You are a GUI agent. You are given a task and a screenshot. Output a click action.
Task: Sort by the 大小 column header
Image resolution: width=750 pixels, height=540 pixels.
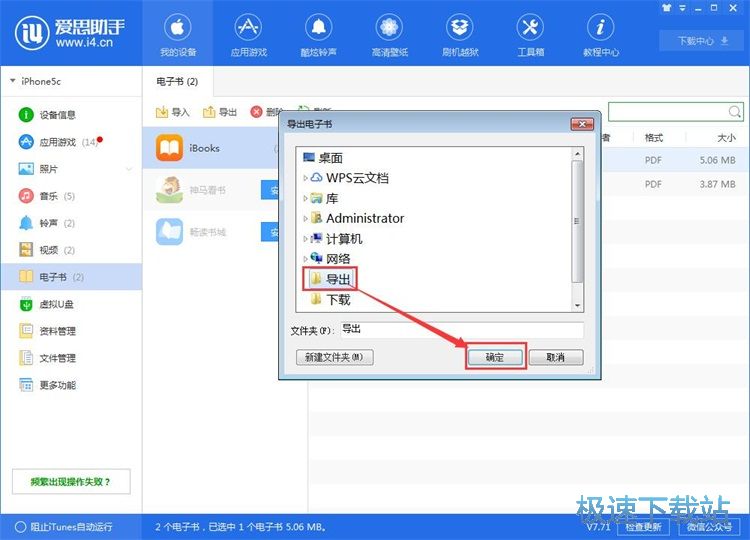(726, 138)
